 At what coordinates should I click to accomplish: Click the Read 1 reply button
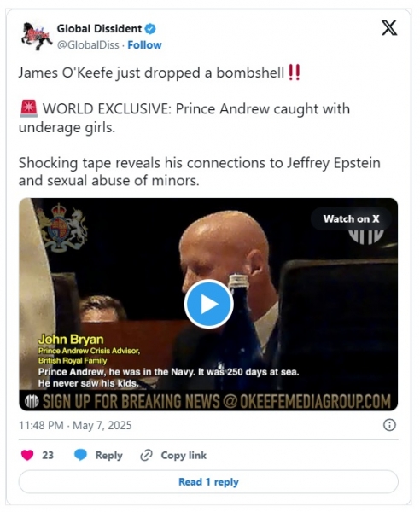point(208,481)
